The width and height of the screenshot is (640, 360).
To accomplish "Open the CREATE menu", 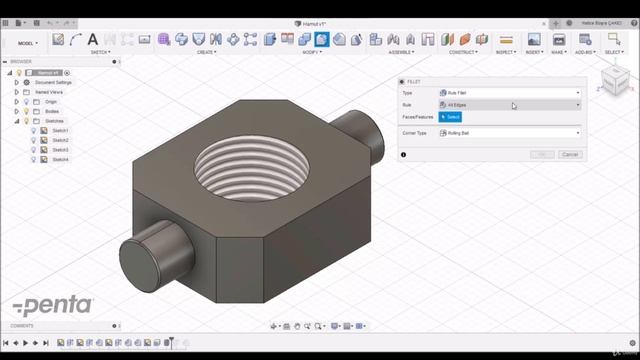I will click(x=207, y=52).
